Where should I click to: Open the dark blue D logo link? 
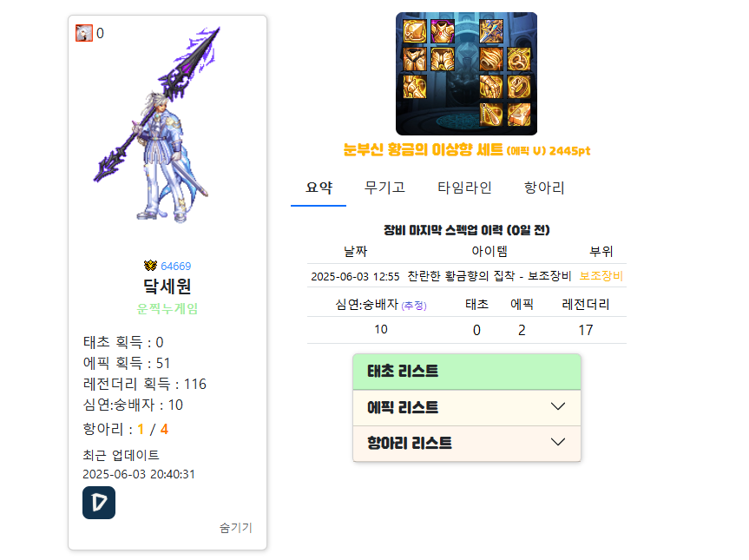point(99,503)
